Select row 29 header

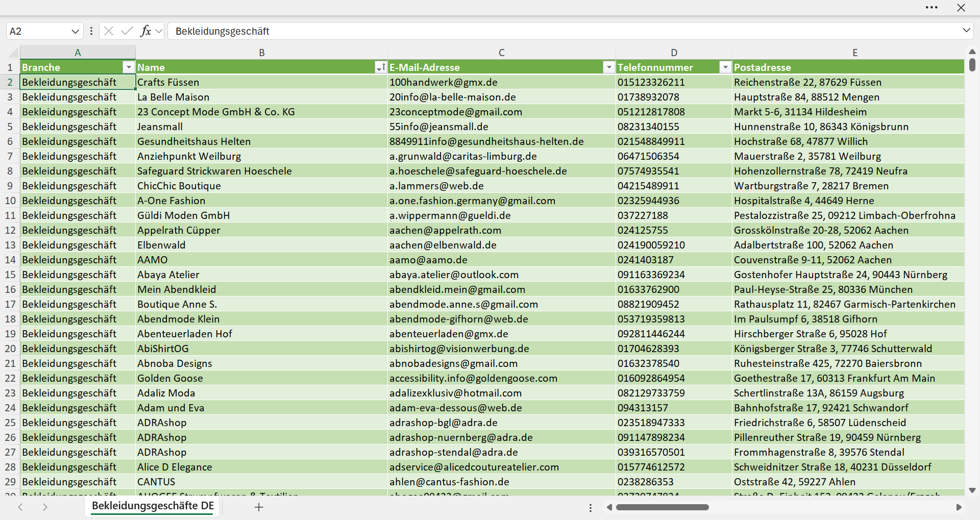coord(10,482)
